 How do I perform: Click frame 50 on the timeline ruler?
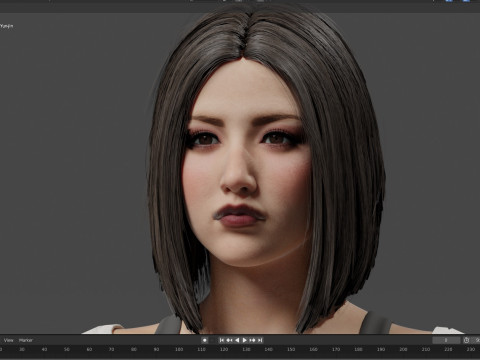[67, 349]
